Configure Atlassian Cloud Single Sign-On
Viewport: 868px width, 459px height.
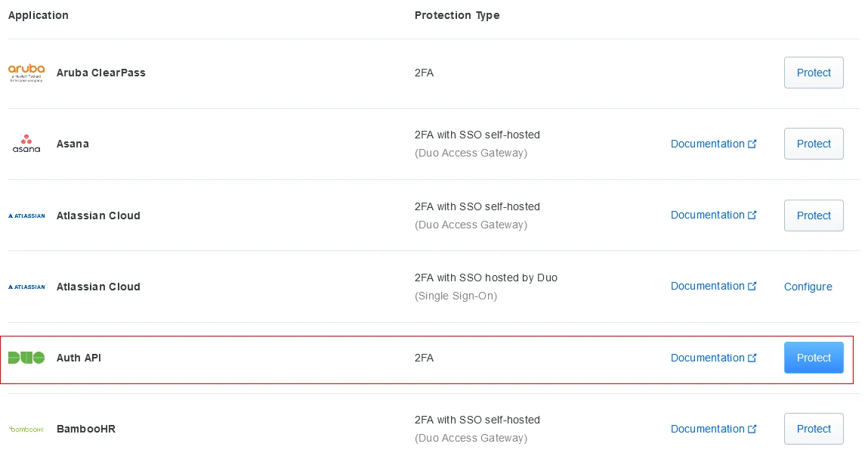point(808,287)
